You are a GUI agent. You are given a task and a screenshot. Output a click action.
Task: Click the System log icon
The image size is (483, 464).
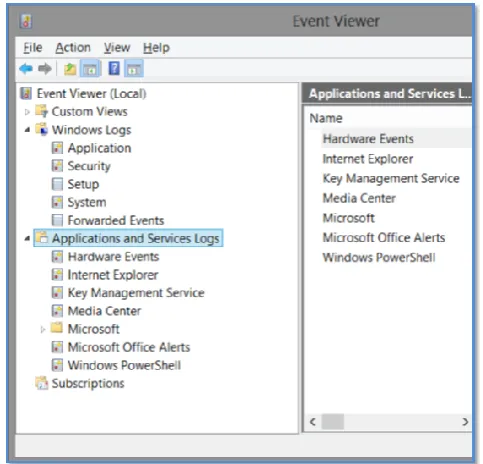pyautogui.click(x=57, y=202)
